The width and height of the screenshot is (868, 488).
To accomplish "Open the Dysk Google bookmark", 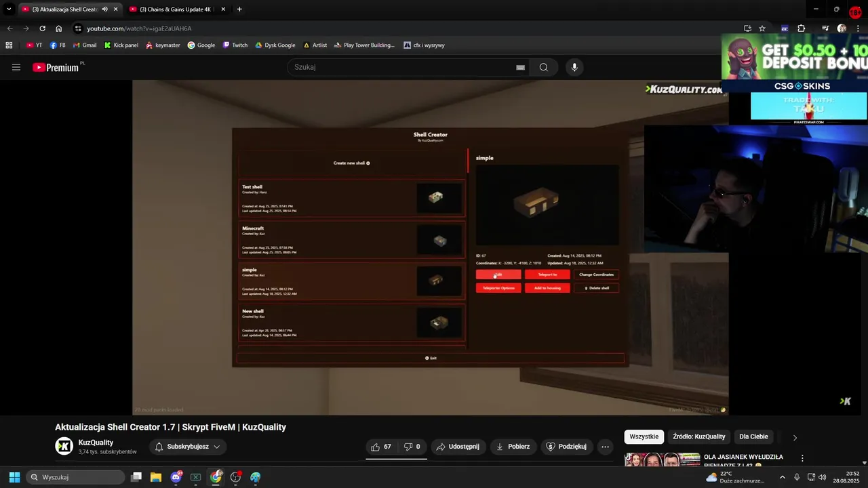I will 275,45.
